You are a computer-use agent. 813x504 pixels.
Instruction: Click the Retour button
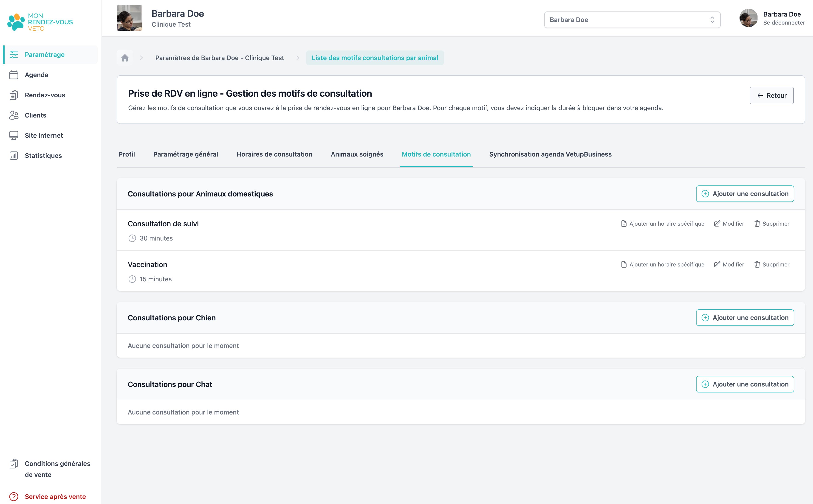point(771,96)
